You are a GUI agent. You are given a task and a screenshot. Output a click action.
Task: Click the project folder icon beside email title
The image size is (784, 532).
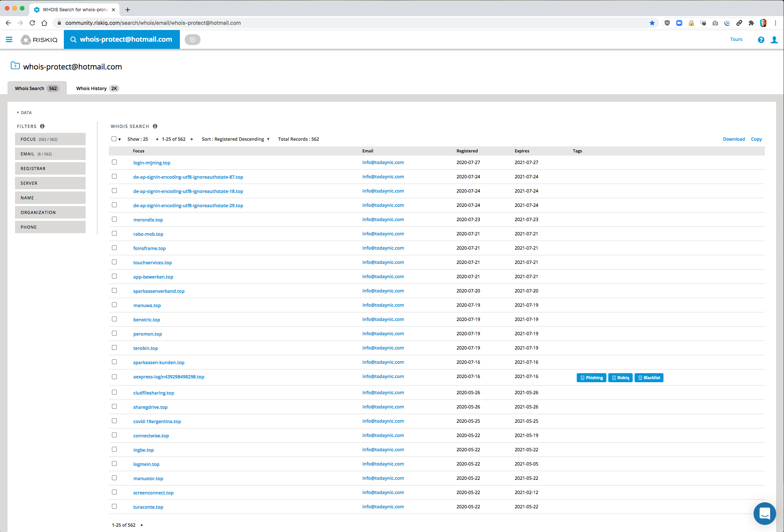(15, 66)
